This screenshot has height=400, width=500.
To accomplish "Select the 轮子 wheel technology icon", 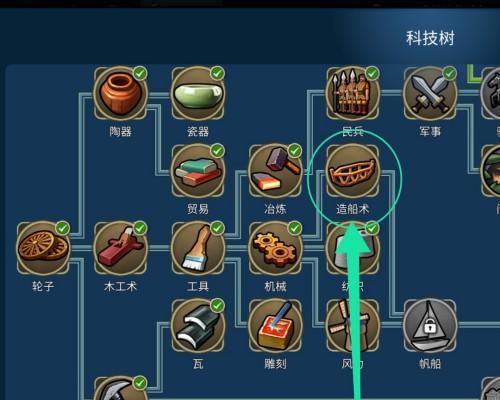I will pyautogui.click(x=43, y=248).
